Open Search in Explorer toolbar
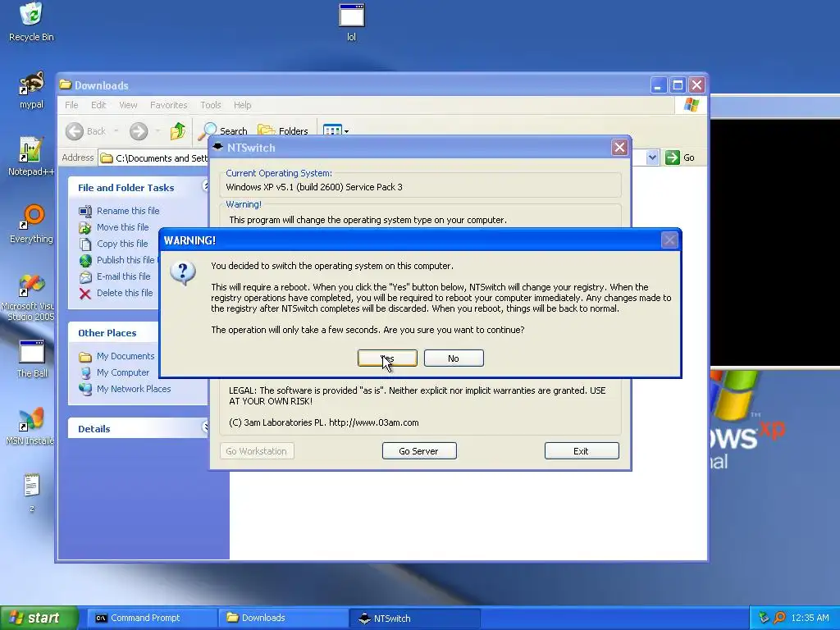The width and height of the screenshot is (840, 630). point(222,131)
